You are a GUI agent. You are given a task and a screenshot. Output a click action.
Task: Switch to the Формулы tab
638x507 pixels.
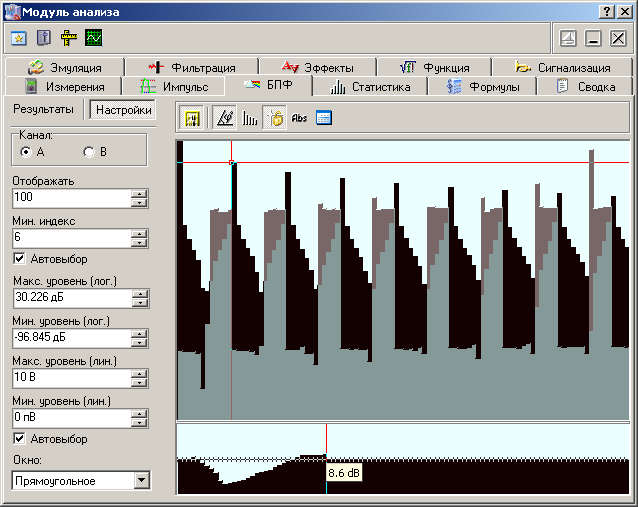click(482, 87)
